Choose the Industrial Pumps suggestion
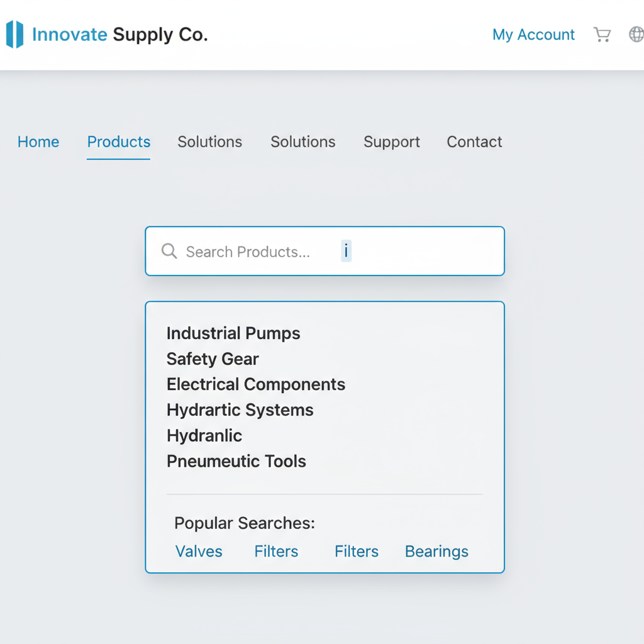This screenshot has width=644, height=644. pos(233,333)
